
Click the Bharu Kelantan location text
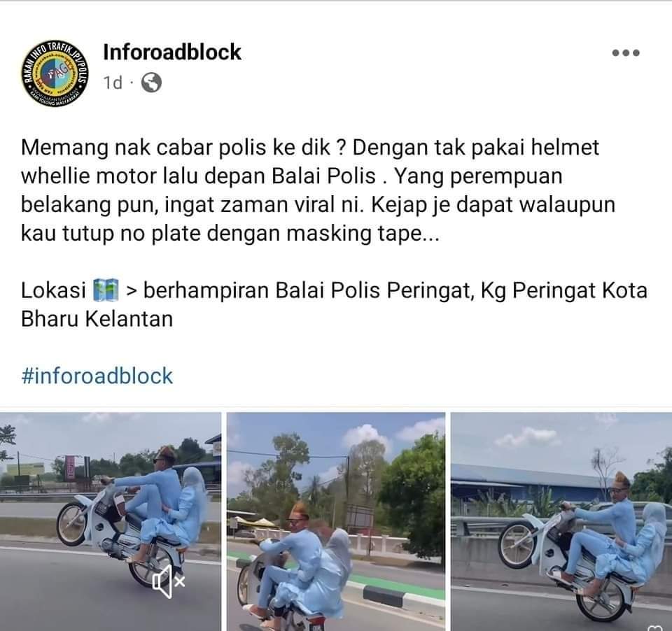point(97,319)
